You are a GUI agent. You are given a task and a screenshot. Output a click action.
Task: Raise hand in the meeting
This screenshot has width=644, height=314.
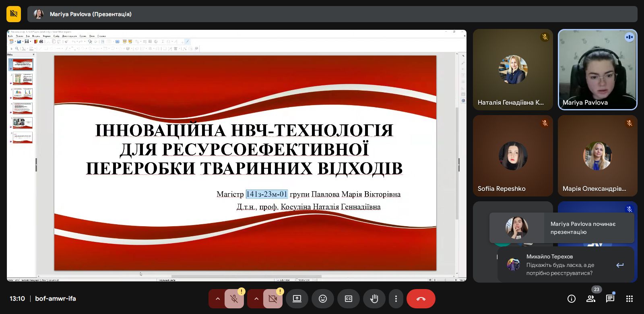pyautogui.click(x=374, y=299)
